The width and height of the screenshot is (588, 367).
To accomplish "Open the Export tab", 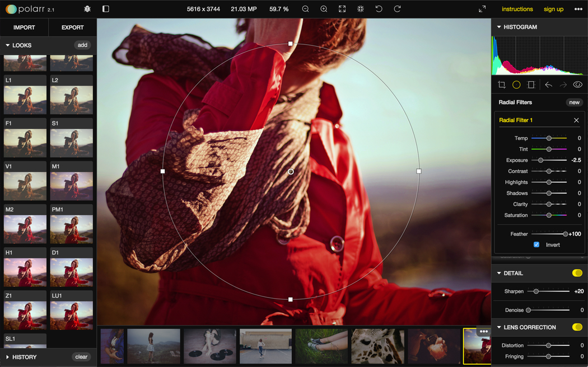I will [72, 27].
